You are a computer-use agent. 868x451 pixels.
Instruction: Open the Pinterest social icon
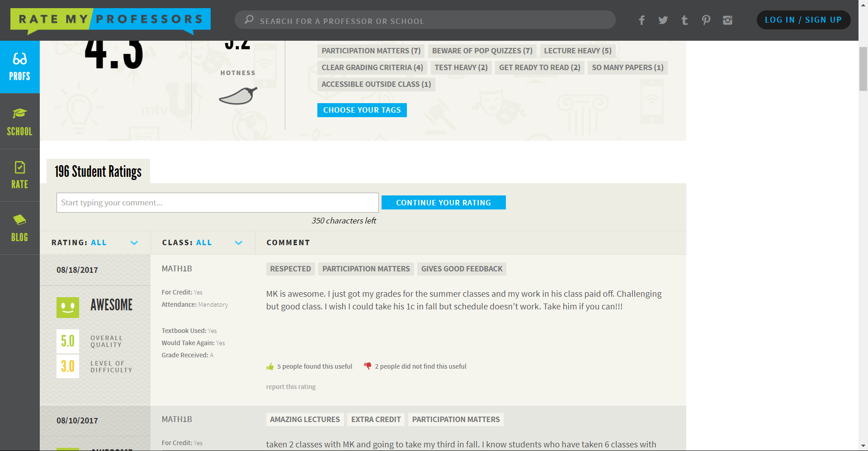[706, 20]
